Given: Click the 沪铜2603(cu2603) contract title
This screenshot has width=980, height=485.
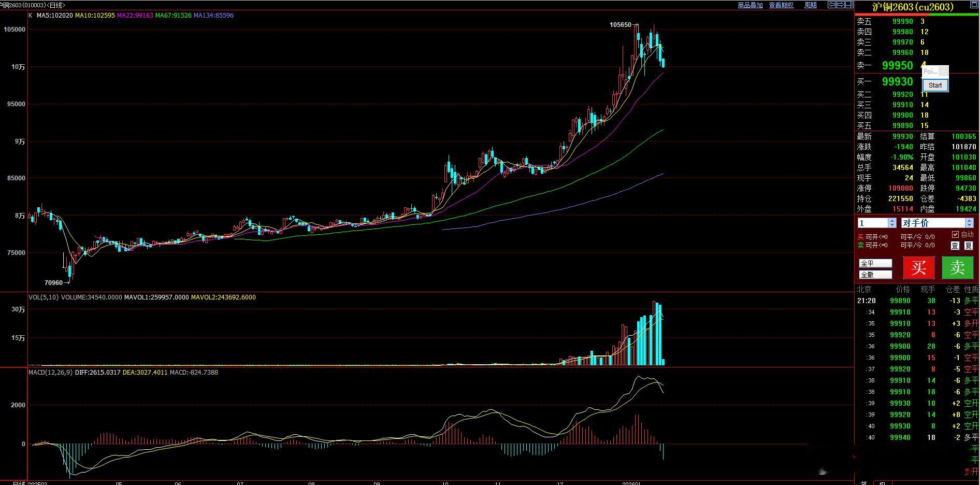Looking at the screenshot, I should (913, 7).
